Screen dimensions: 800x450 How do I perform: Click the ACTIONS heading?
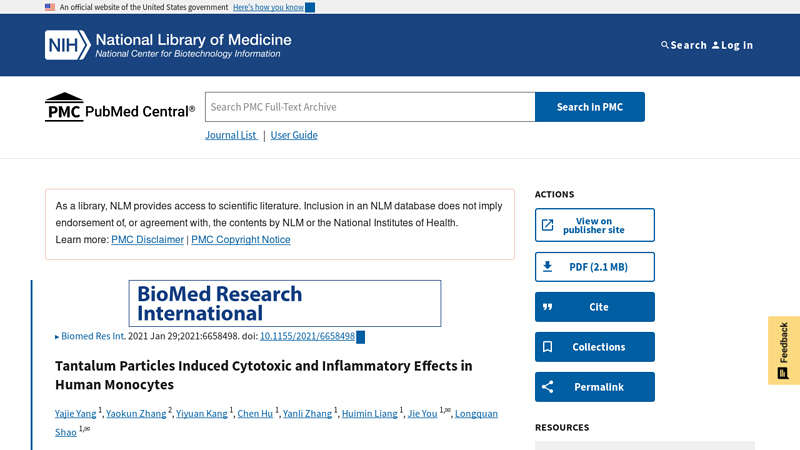click(555, 194)
